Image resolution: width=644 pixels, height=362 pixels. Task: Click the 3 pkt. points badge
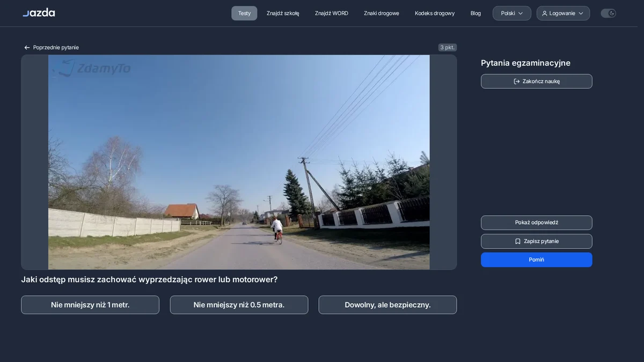tap(448, 47)
